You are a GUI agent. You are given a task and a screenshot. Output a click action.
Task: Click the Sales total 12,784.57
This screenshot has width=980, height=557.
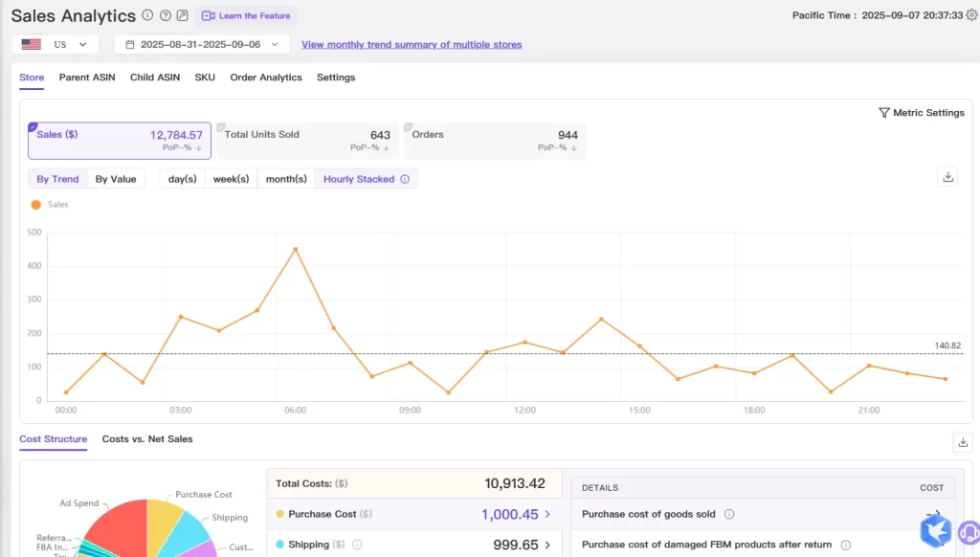[x=176, y=135]
